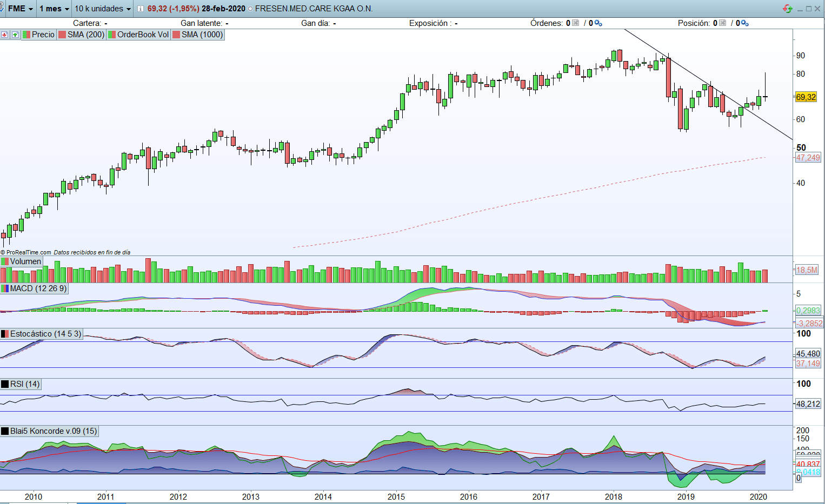This screenshot has height=504, width=825.
Task: Click the 2018 label on the time axis
Action: click(x=613, y=497)
